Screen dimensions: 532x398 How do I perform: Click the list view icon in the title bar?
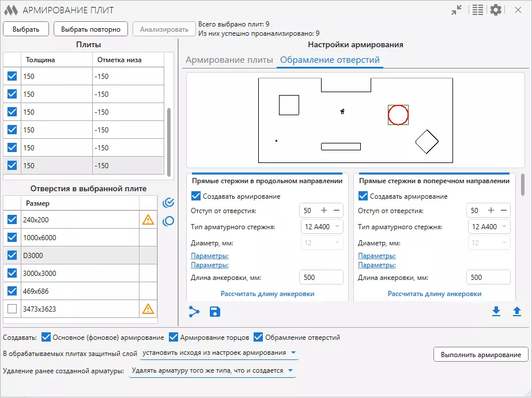pos(477,10)
